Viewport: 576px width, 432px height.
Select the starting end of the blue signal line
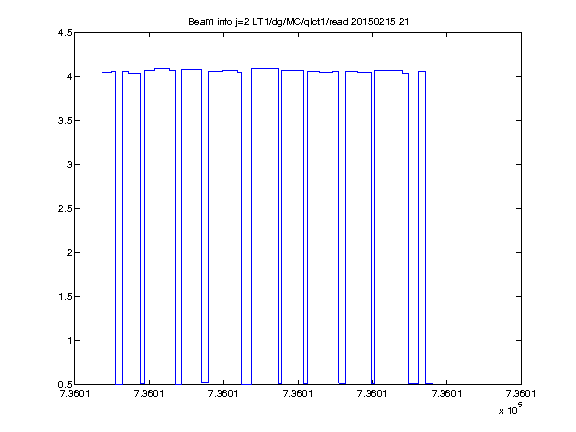pyautogui.click(x=103, y=72)
